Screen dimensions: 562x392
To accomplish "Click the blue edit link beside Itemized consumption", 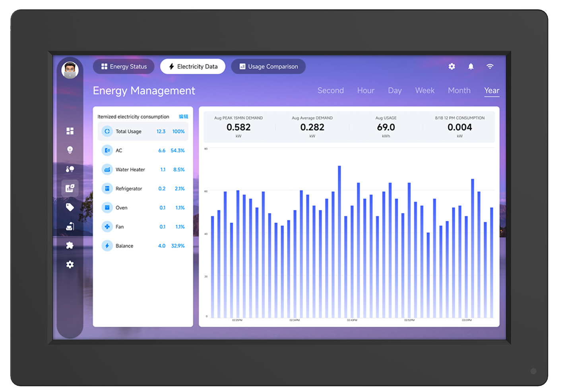I will click(183, 117).
